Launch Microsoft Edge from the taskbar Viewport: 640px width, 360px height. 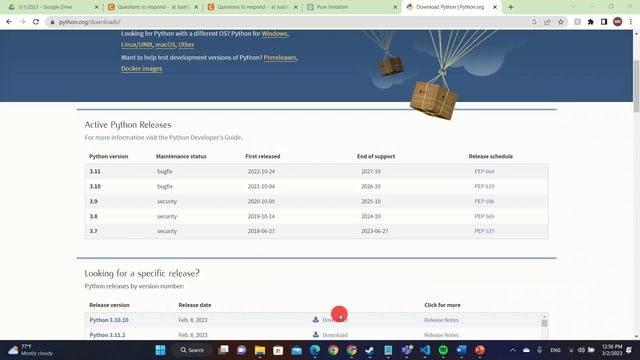[x=315, y=350]
